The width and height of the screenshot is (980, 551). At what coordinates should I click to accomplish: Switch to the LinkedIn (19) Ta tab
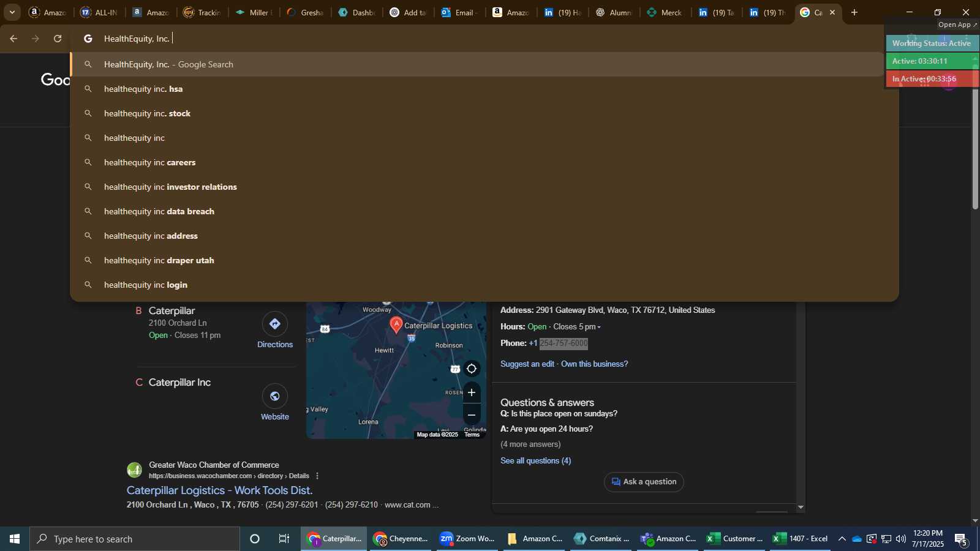717,12
